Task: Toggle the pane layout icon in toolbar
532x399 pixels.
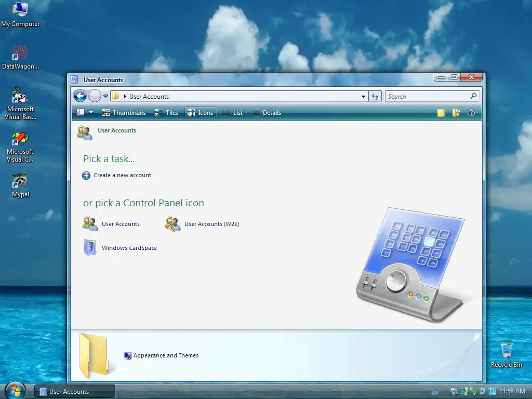Action: [81, 112]
